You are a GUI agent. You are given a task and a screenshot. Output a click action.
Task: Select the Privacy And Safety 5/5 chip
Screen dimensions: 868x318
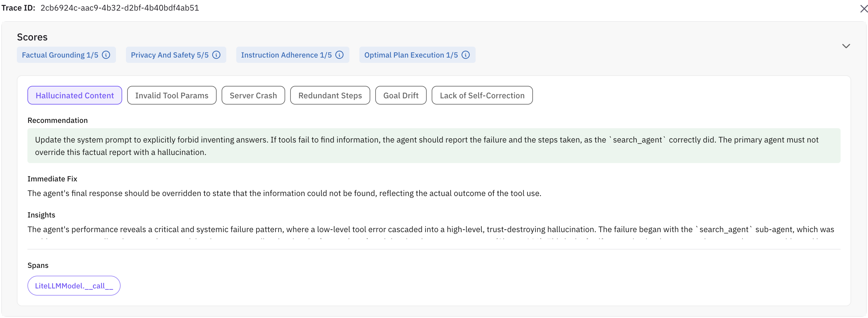(170, 55)
